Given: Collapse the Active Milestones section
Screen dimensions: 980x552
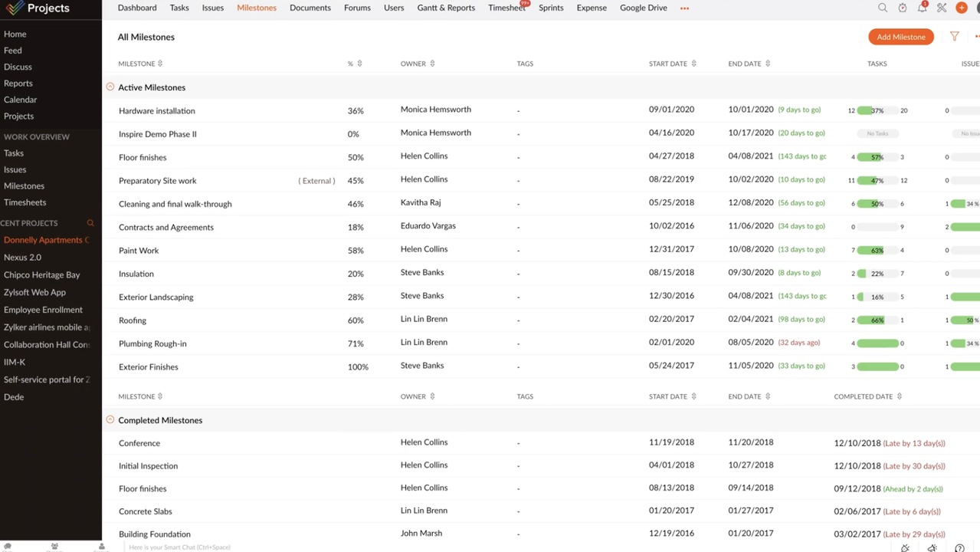Looking at the screenshot, I should coord(110,87).
